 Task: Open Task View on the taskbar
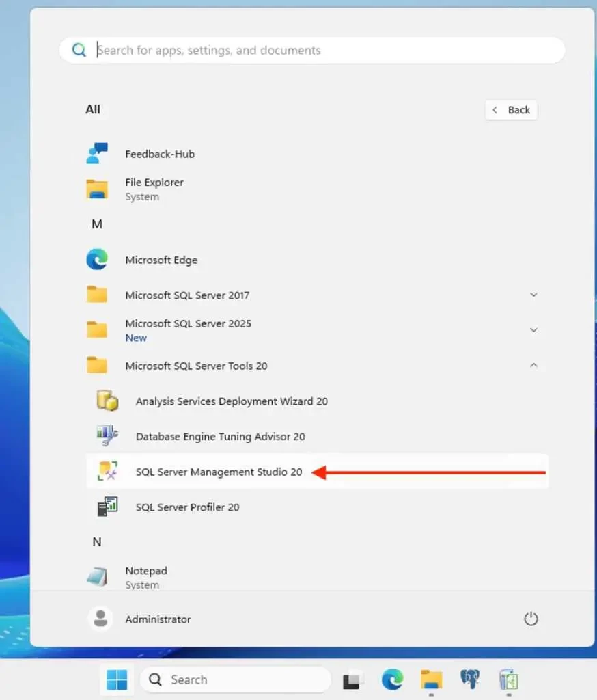coord(352,680)
